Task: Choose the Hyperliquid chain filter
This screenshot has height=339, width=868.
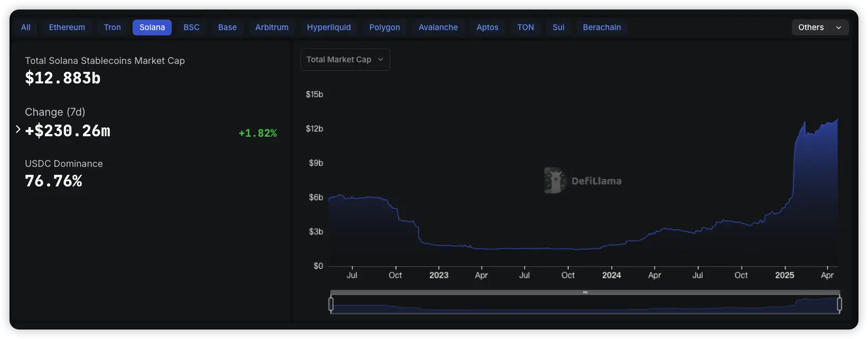Action: 329,27
